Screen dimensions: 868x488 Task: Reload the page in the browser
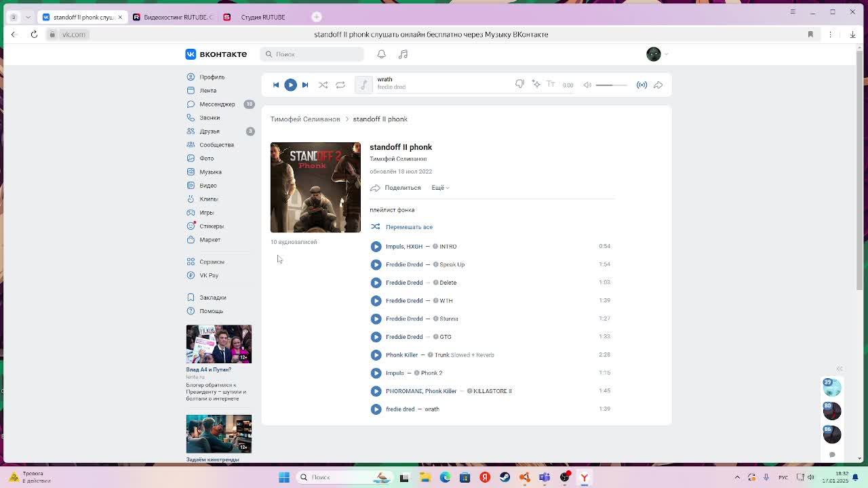coord(34,35)
